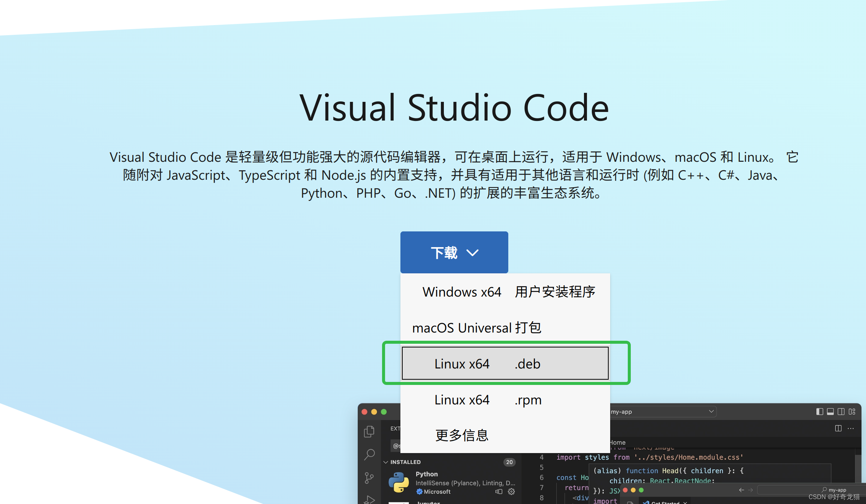Viewport: 866px width, 504px height.
Task: Choose Linux x64 .rpm package
Action: [x=505, y=400]
